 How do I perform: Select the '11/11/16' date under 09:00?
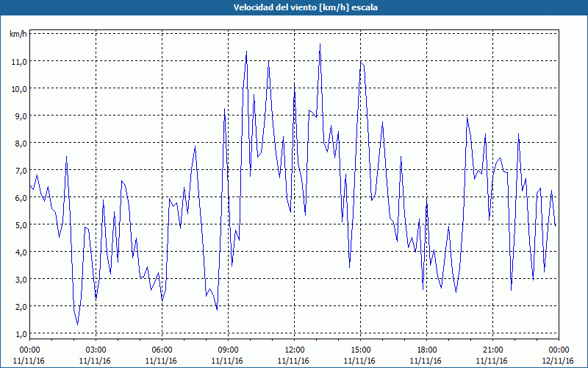coord(227,361)
